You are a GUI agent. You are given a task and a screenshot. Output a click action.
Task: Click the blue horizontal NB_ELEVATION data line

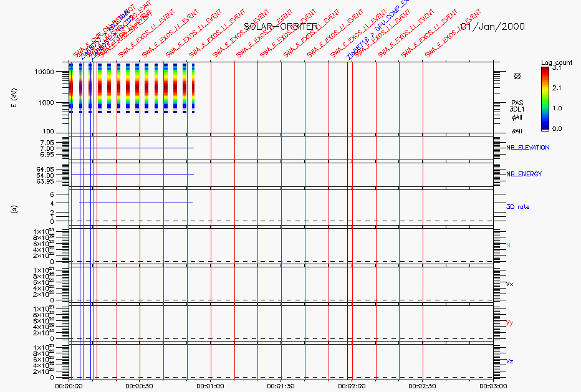(132, 148)
